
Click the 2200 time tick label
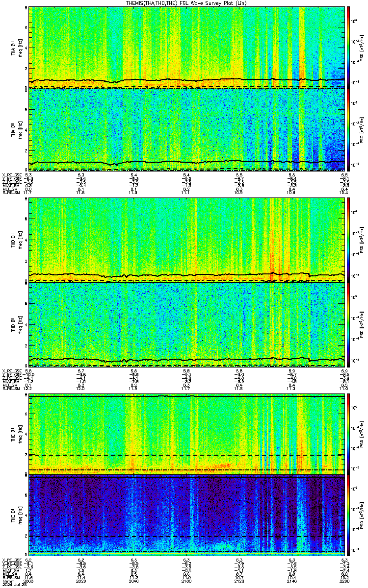point(344,581)
